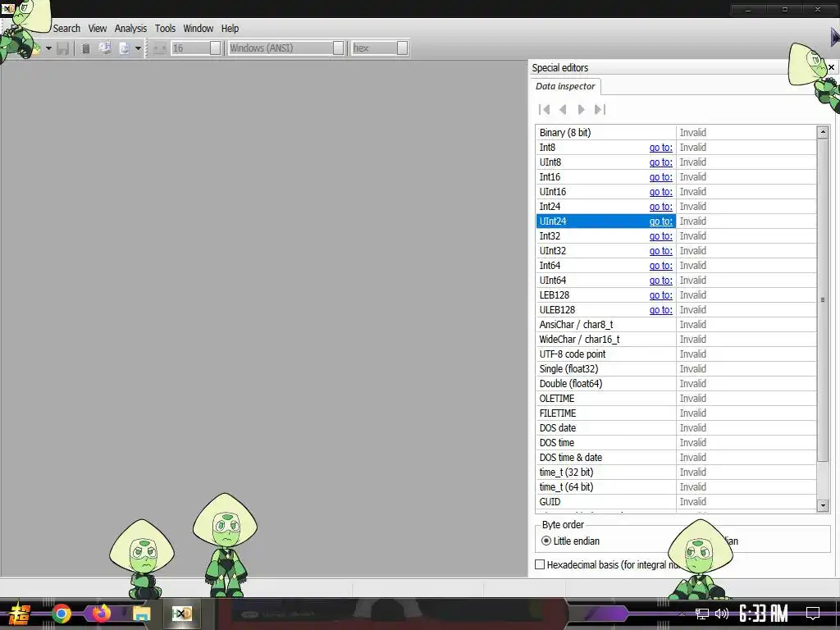Select the Binary (8 bit) row
This screenshot has height=630, width=840.
click(676, 132)
